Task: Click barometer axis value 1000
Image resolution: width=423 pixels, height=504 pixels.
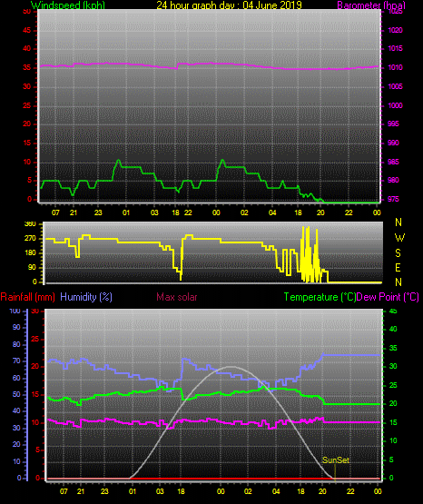Action: click(396, 105)
